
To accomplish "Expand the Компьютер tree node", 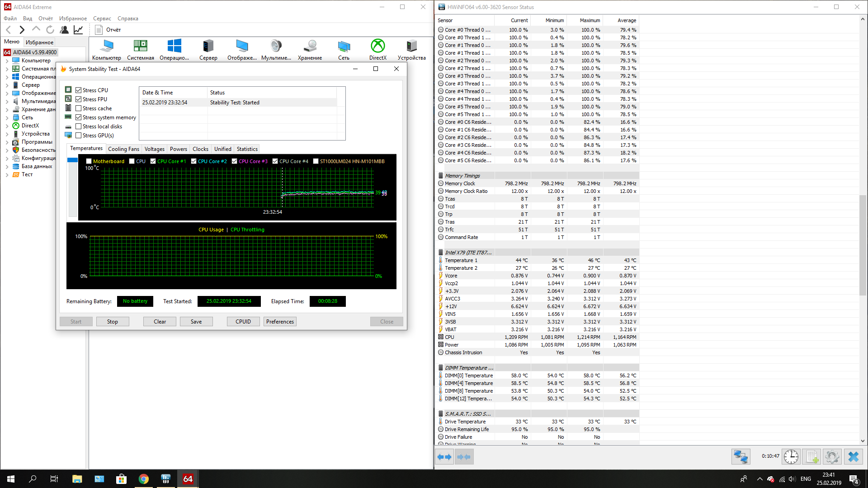I will coord(7,61).
